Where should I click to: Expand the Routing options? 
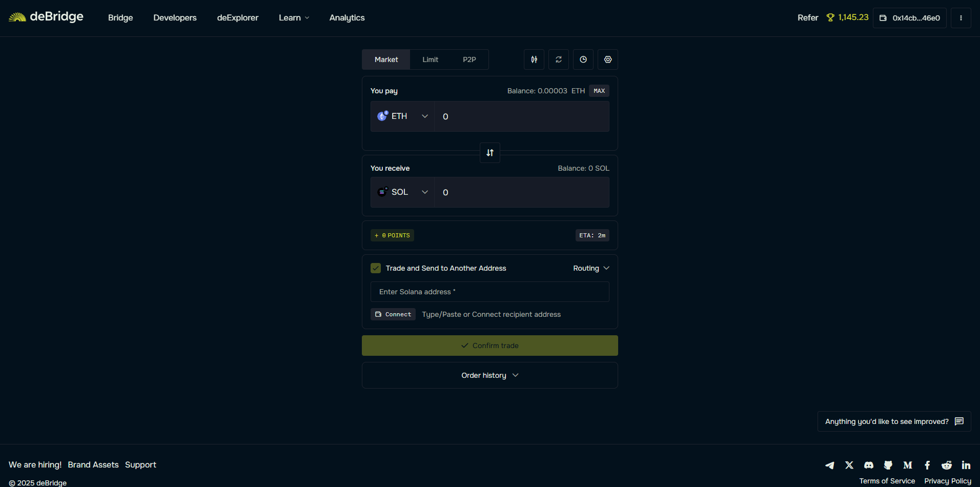click(x=591, y=268)
